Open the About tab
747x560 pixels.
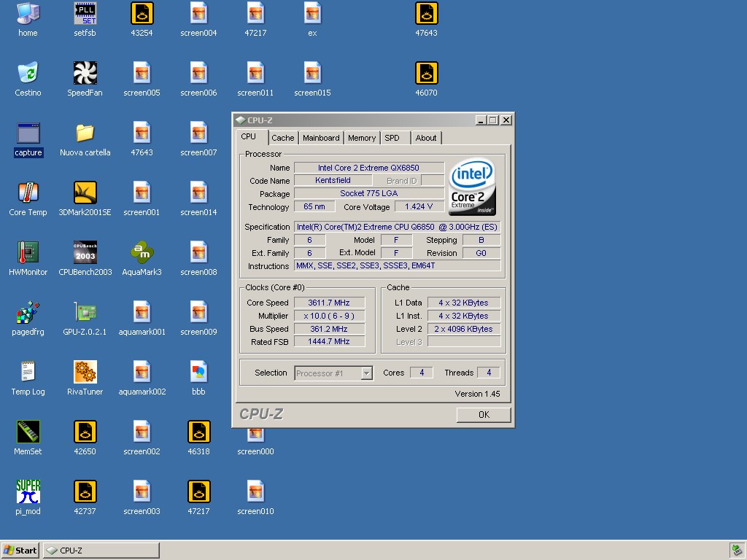[x=426, y=138]
